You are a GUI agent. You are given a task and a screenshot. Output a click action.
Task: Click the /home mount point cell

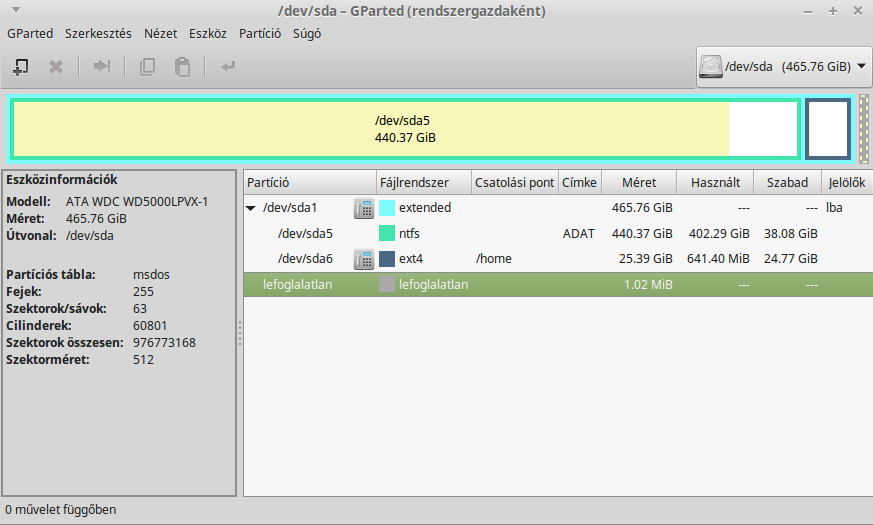pyautogui.click(x=493, y=259)
